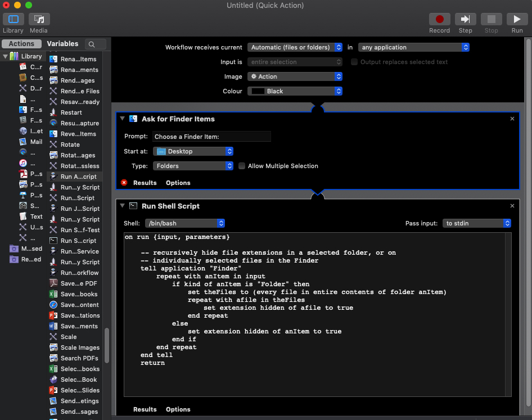This screenshot has width=532, height=420.
Task: Switch to the Variables tab
Action: [x=62, y=44]
